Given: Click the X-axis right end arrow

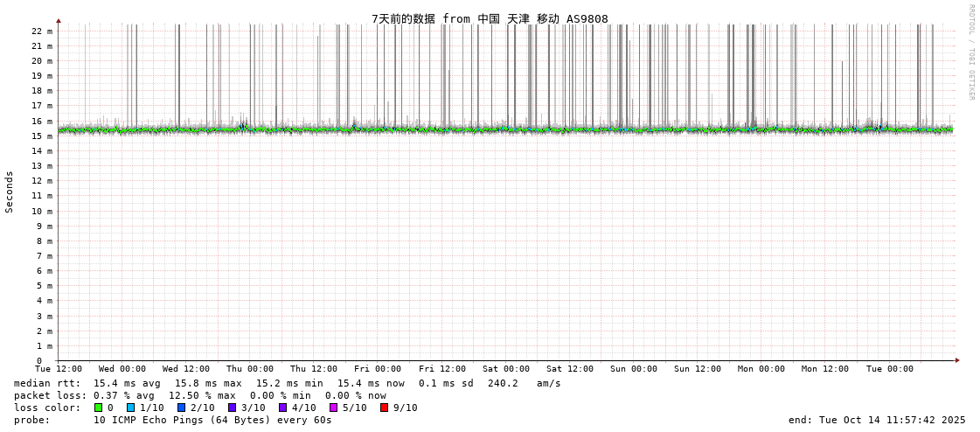Looking at the screenshot, I should point(957,360).
